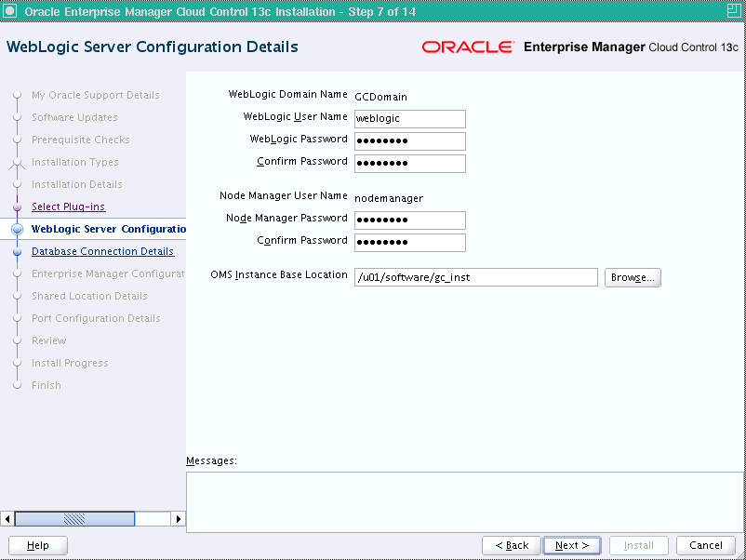746x560 pixels.
Task: Open Help for this installer step
Action: (38, 545)
